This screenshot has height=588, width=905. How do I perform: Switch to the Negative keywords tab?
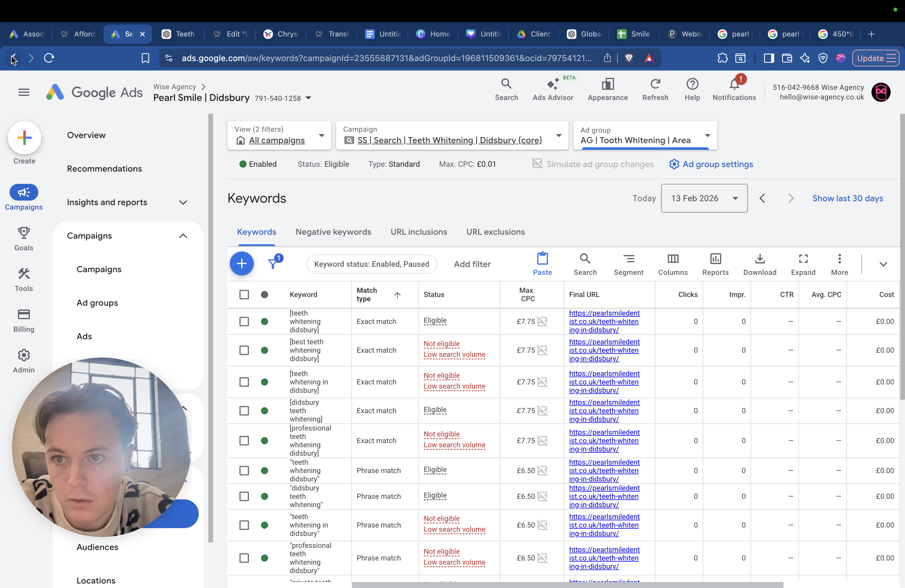point(333,232)
